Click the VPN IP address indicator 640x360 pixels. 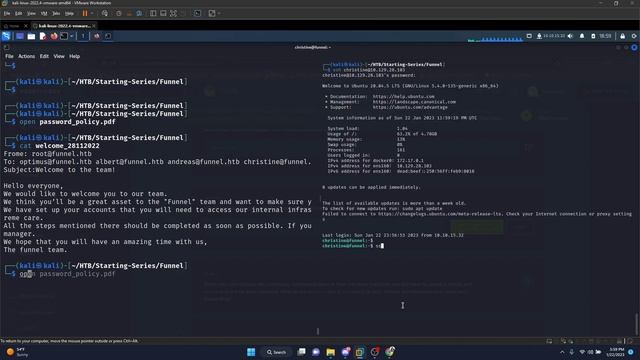[551, 36]
